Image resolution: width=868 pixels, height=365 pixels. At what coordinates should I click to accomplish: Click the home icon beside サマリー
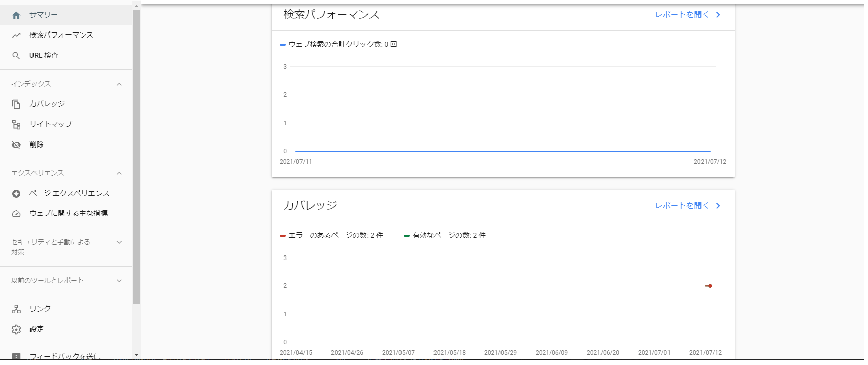point(16,15)
